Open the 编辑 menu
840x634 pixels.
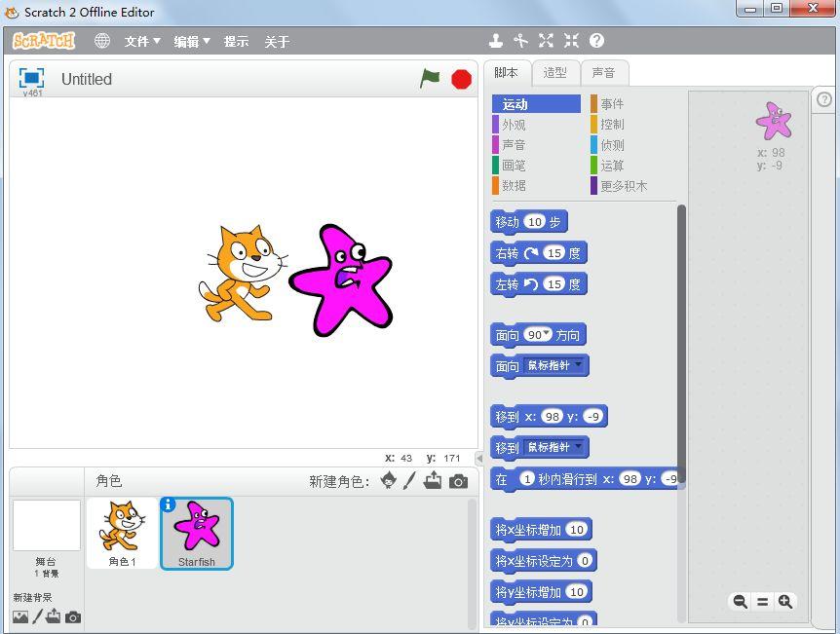click(x=191, y=41)
